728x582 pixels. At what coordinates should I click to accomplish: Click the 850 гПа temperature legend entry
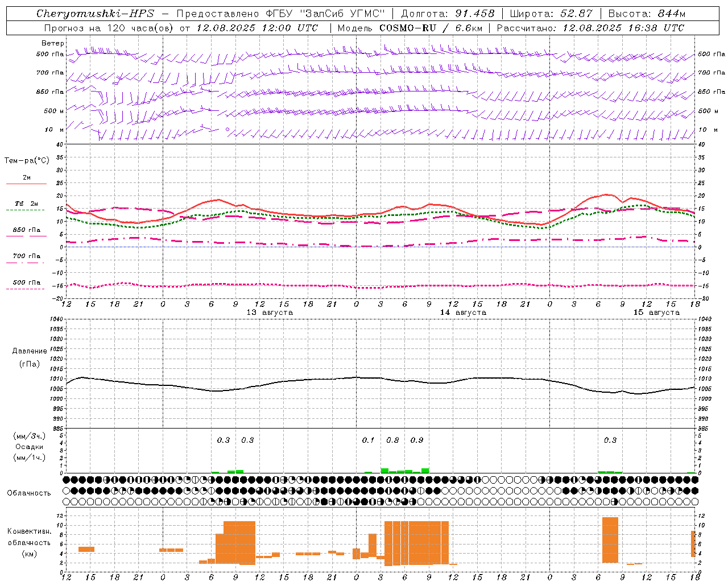(26, 230)
